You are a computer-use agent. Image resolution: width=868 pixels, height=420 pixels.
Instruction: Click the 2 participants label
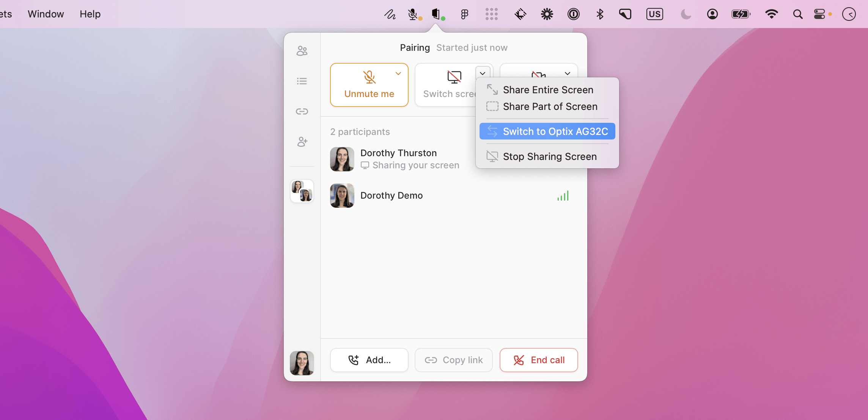point(360,132)
